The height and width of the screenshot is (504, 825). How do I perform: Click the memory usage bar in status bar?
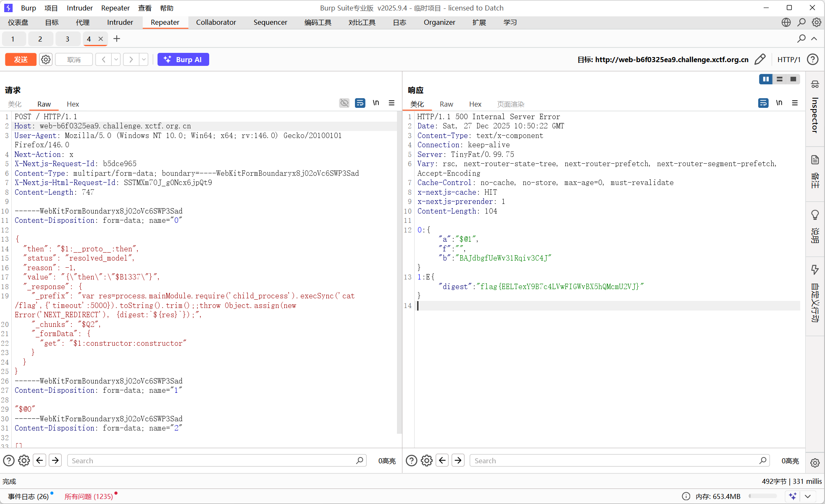click(x=762, y=496)
